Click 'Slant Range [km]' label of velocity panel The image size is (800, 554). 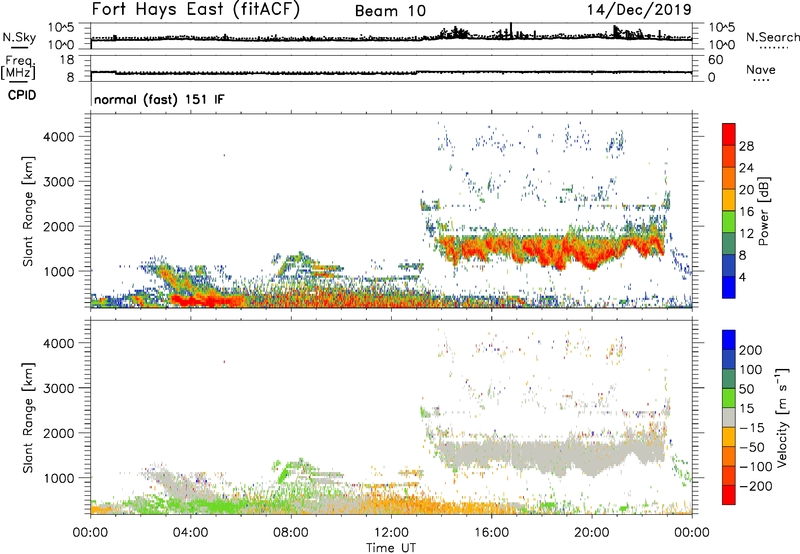[28, 418]
